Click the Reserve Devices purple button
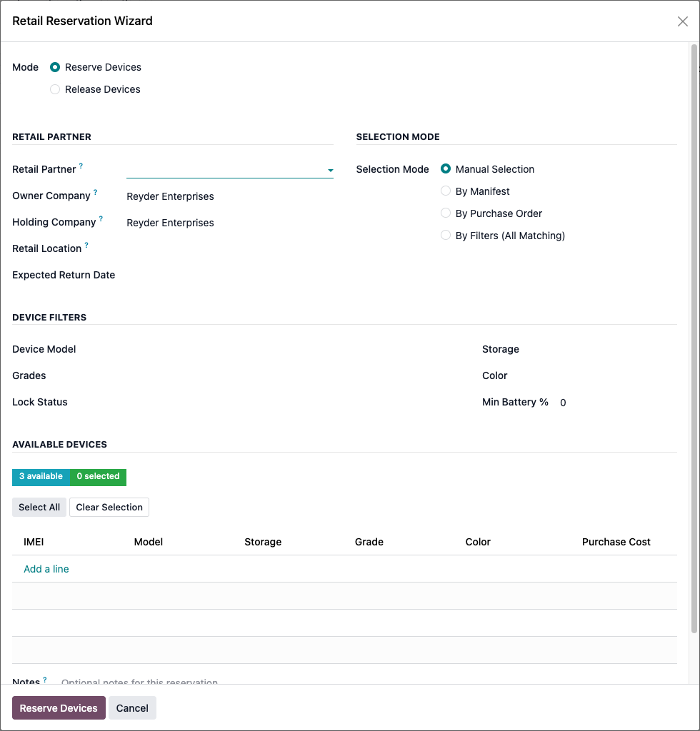The width and height of the screenshot is (700, 731). click(59, 707)
